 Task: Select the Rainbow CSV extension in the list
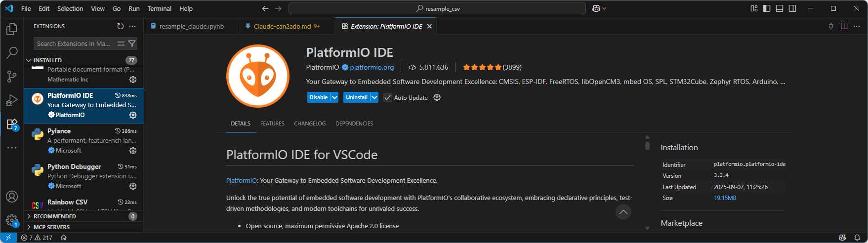[x=83, y=203]
